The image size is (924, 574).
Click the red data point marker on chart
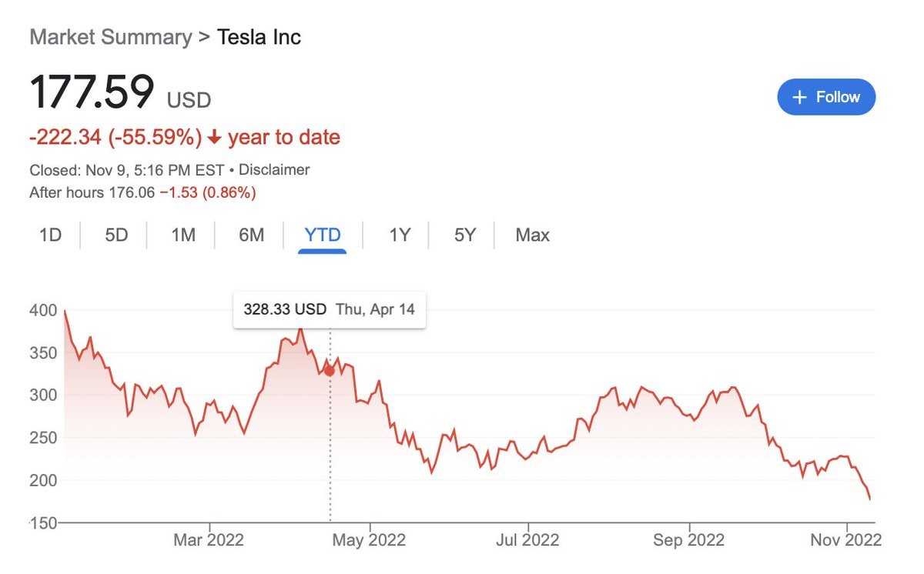click(x=330, y=370)
